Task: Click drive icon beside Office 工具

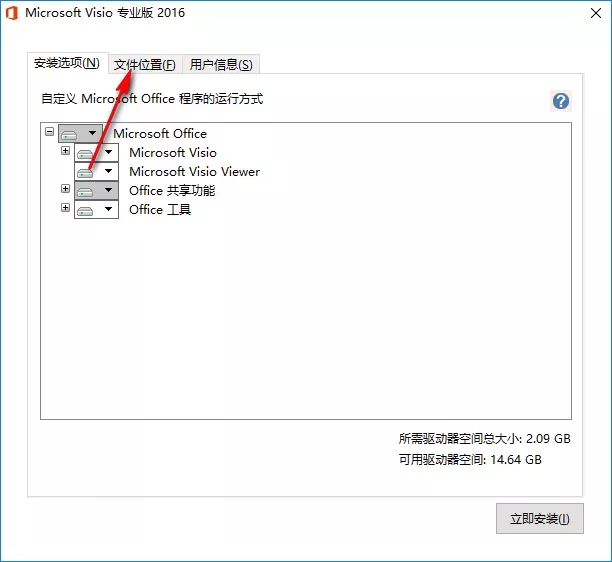Action: [85, 210]
